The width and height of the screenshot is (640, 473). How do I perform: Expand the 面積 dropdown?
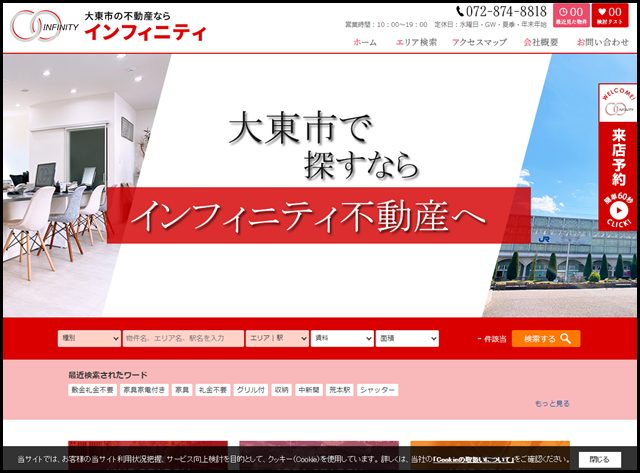(x=407, y=338)
